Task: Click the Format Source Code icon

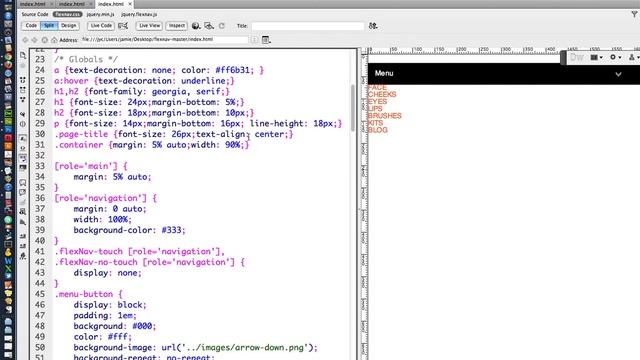Action: pos(23,256)
